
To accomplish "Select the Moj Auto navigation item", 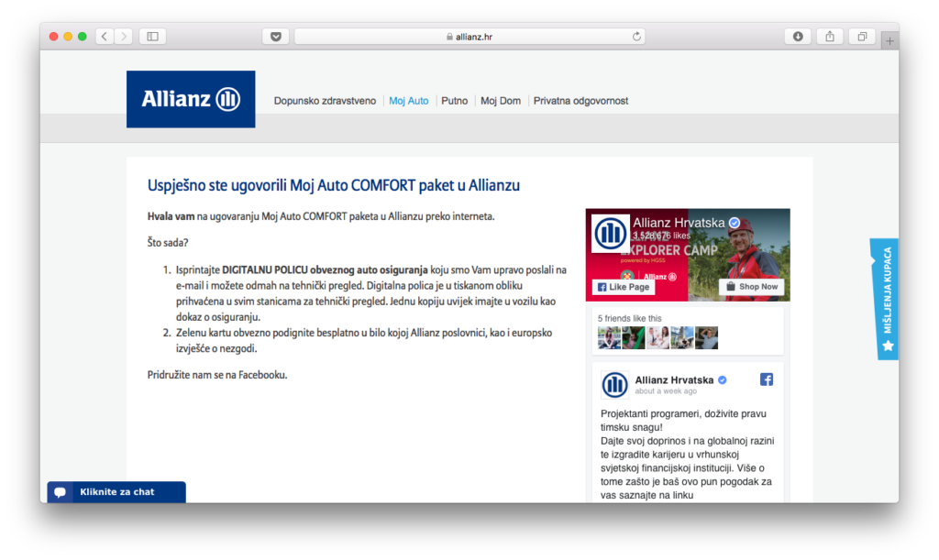I will coord(408,101).
